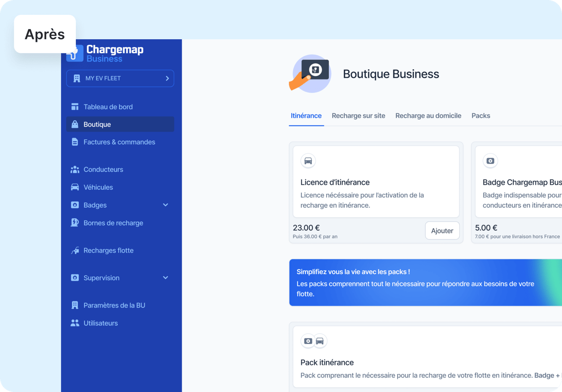Select the Itinérance tab
Screen dimensions: 562x392
coord(306,116)
